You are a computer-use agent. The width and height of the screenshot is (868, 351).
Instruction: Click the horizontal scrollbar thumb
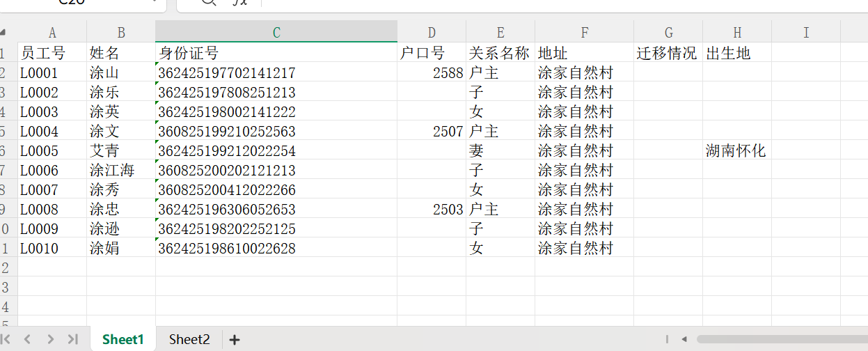pyautogui.click(x=782, y=339)
